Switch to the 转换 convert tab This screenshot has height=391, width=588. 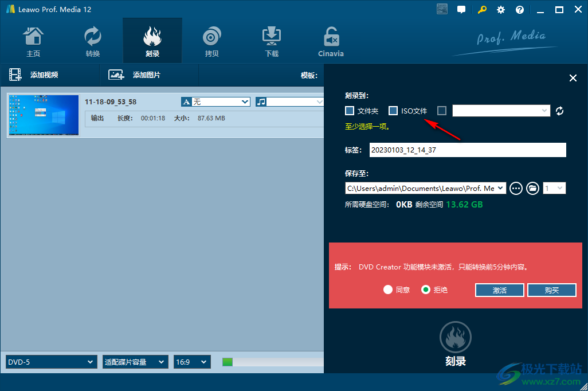pyautogui.click(x=93, y=41)
